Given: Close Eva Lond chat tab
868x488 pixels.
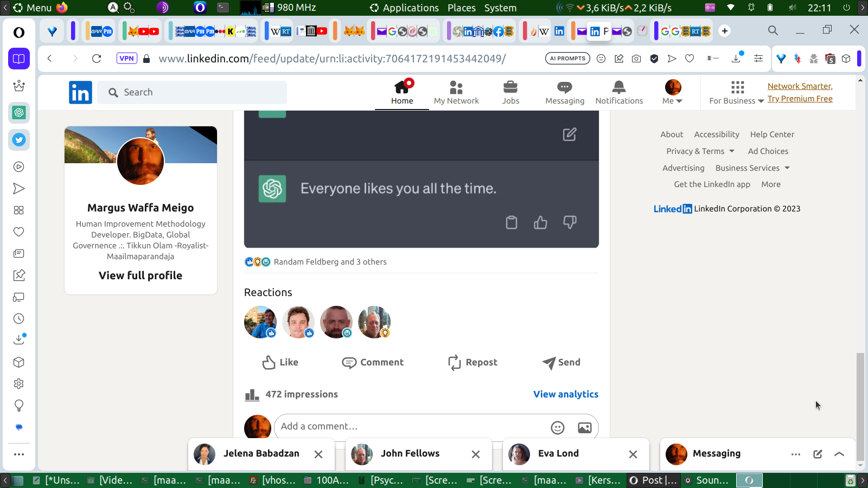Looking at the screenshot, I should tap(633, 454).
